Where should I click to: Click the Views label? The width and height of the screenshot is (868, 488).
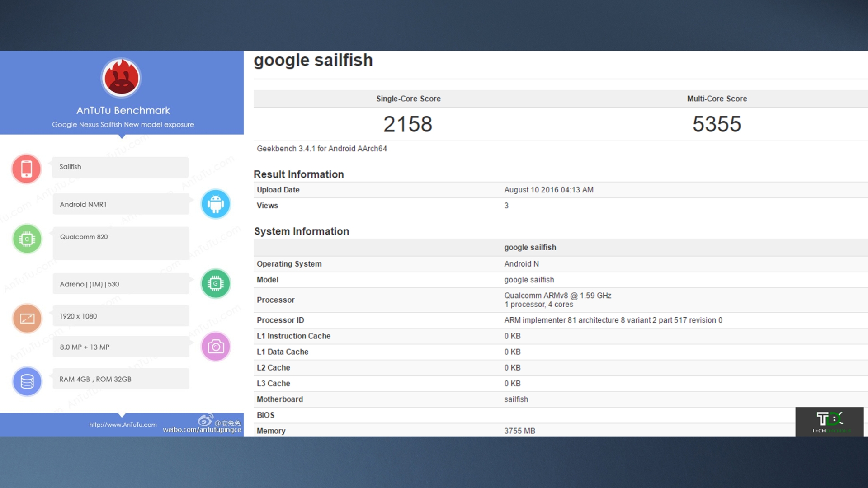point(267,206)
